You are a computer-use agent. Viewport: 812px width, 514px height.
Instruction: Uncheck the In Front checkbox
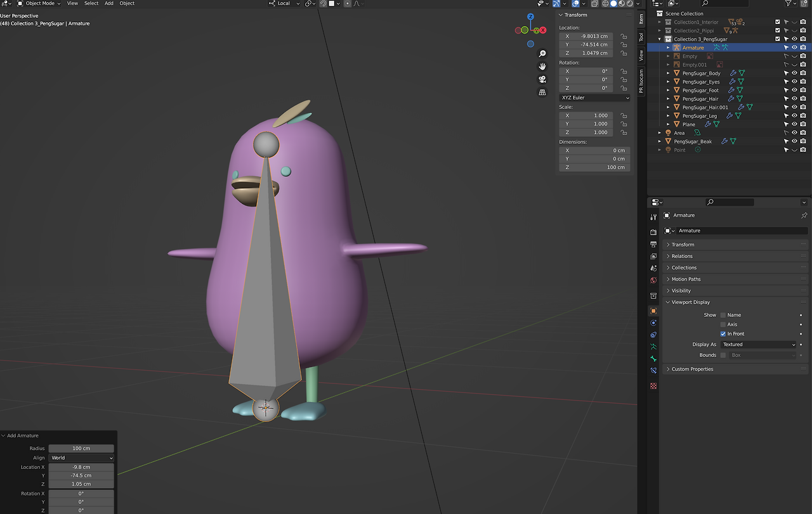723,334
